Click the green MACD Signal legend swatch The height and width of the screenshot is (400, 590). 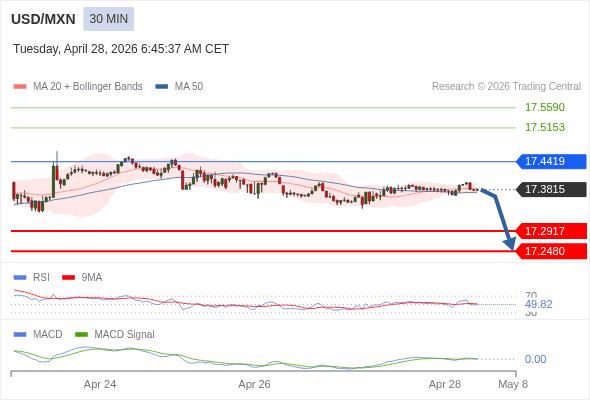(x=81, y=335)
